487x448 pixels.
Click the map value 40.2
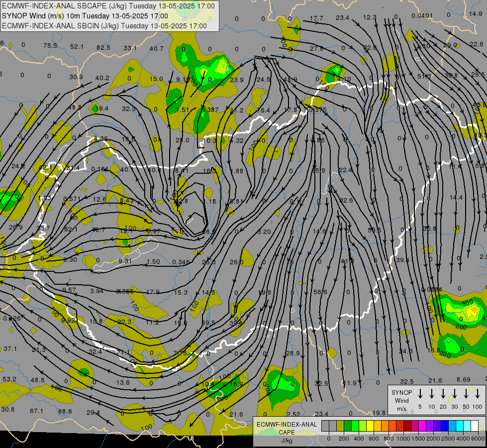102,78
